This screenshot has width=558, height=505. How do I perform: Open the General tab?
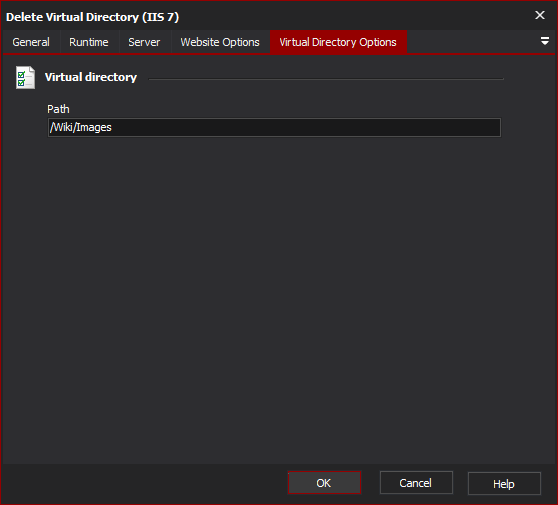[x=31, y=42]
